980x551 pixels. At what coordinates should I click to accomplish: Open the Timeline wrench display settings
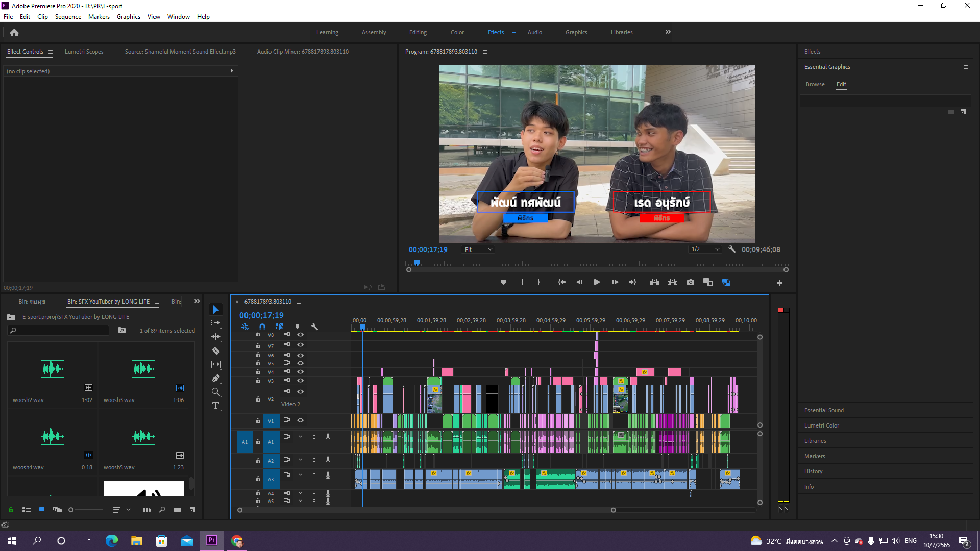click(314, 327)
